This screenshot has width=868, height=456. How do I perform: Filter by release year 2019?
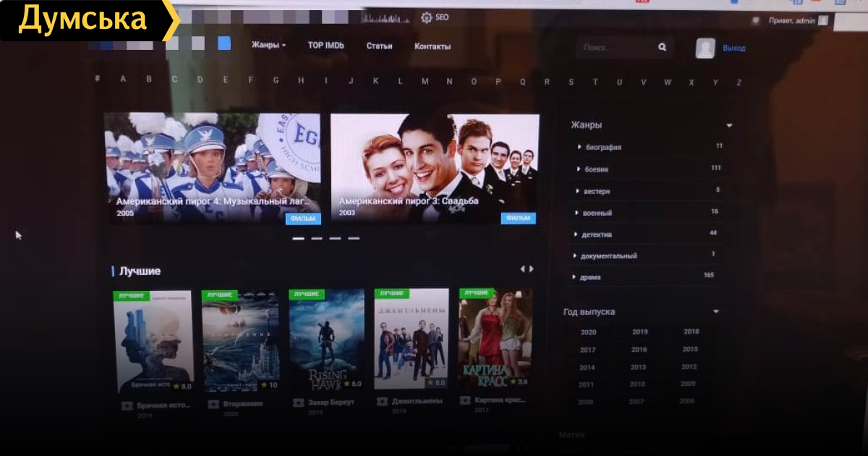pyautogui.click(x=639, y=332)
